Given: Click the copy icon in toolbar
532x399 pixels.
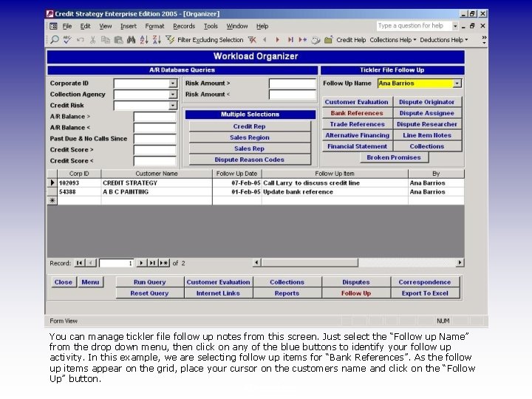Looking at the screenshot, I should [106, 40].
